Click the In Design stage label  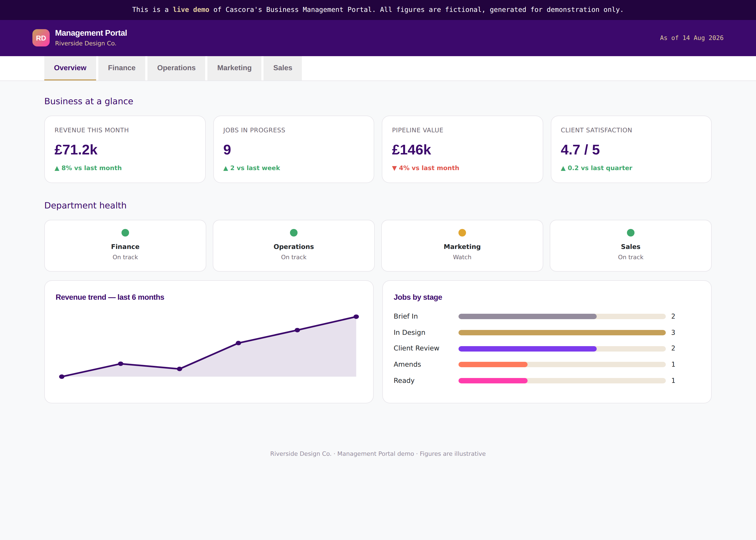click(x=409, y=333)
